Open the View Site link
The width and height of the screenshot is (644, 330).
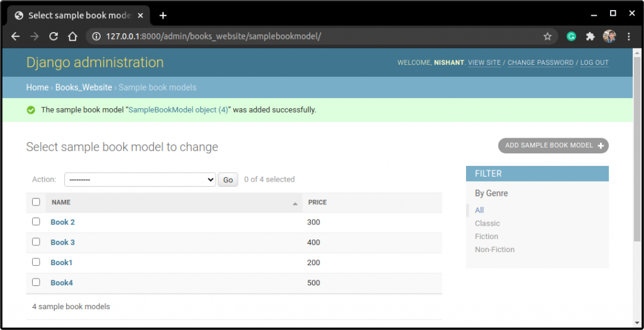[x=484, y=63]
